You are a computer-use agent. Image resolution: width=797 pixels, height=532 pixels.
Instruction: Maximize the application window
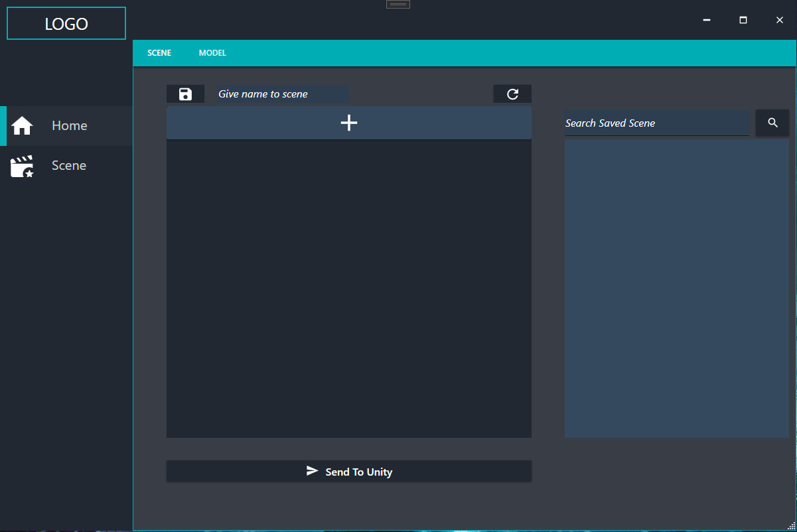(743, 20)
